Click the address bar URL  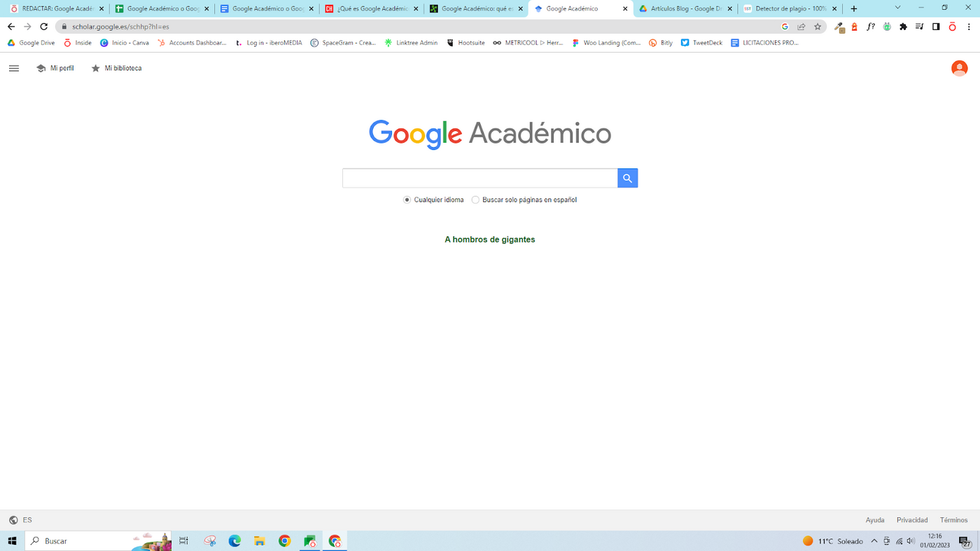pos(120,27)
